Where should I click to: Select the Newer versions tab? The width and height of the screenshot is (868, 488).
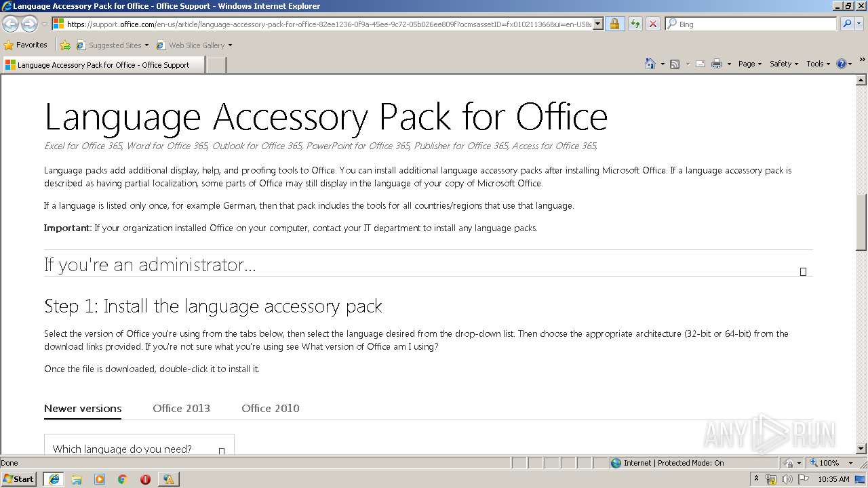pos(83,409)
